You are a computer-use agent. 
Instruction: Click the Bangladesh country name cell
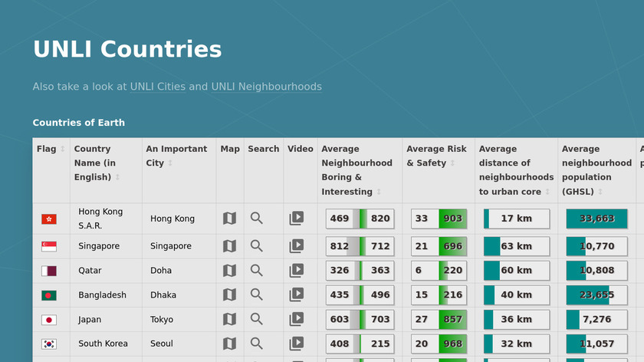coord(102,295)
